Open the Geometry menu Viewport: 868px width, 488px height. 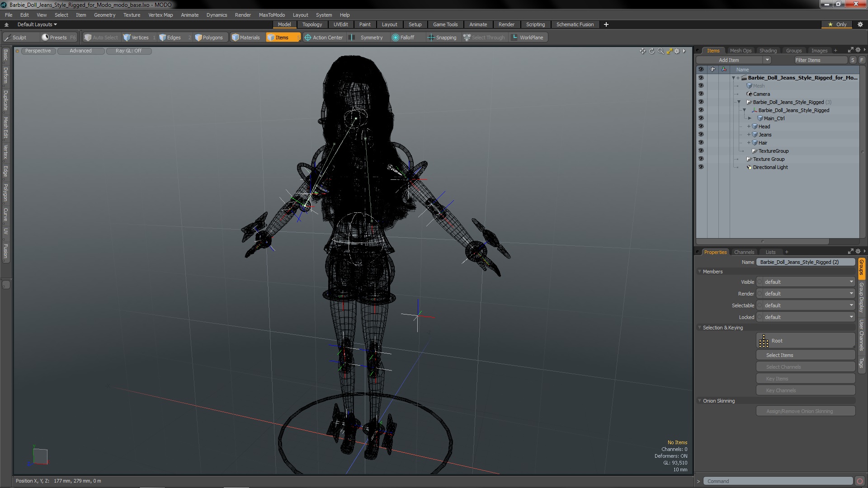(x=104, y=15)
